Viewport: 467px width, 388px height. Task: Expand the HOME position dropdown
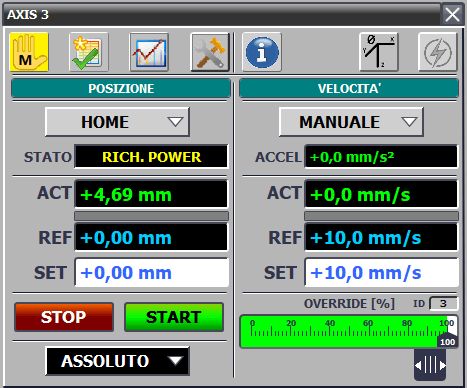coord(117,122)
